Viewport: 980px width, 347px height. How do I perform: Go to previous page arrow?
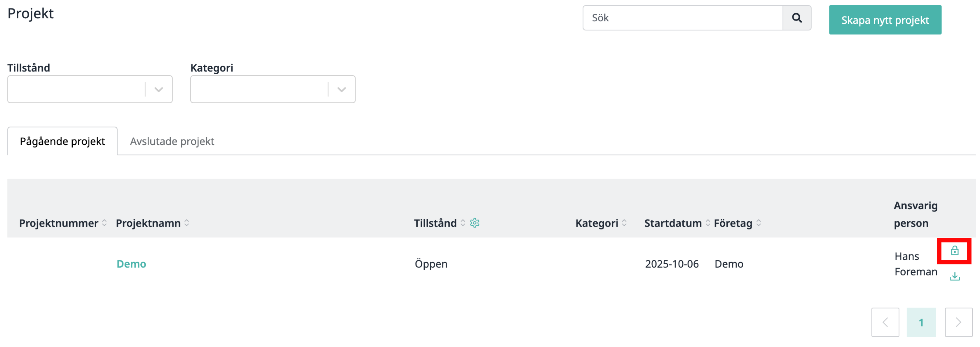[x=885, y=322]
